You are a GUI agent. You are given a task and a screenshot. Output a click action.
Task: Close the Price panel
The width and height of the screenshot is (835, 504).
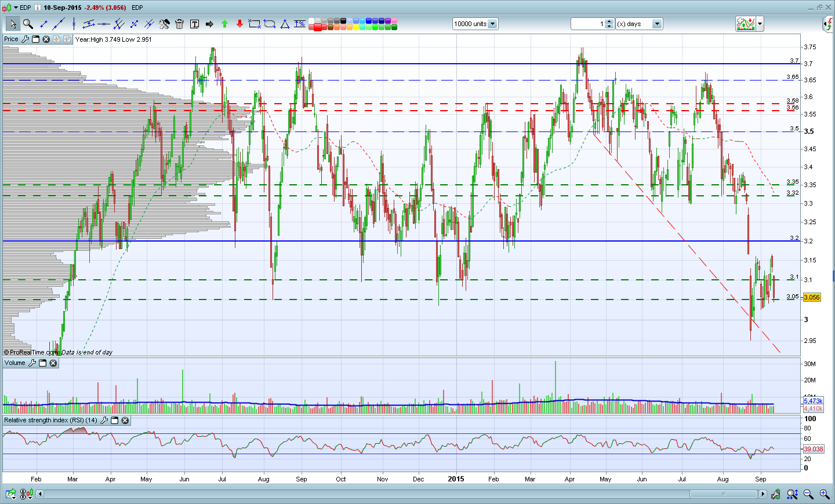tap(46, 39)
